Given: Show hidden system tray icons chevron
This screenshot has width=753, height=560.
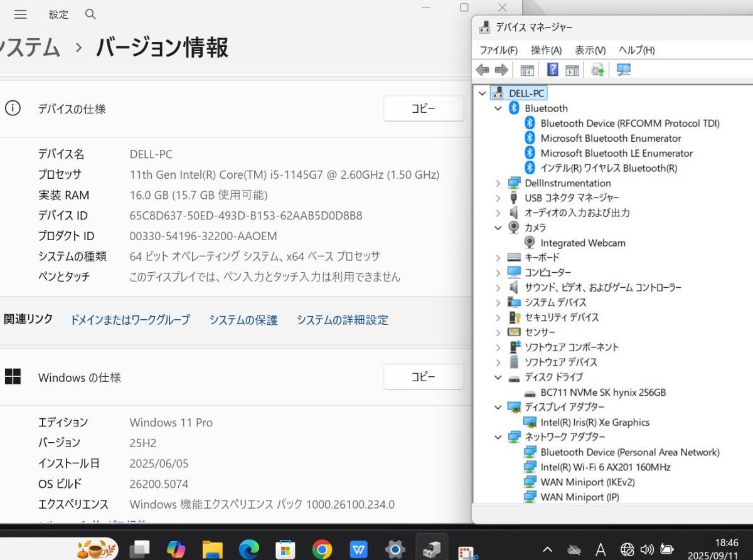Looking at the screenshot, I should pos(547,549).
